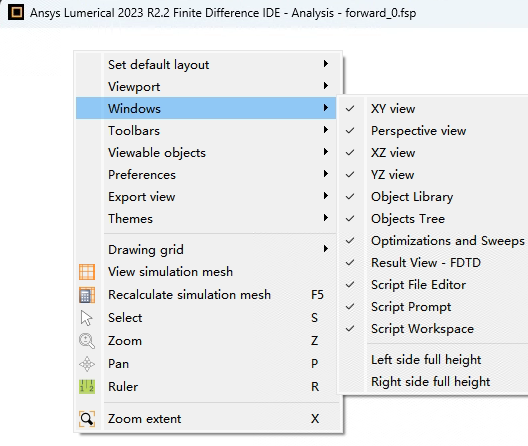The height and width of the screenshot is (446, 528).
Task: Click the Zoom extent magnifier icon
Action: coord(87,419)
